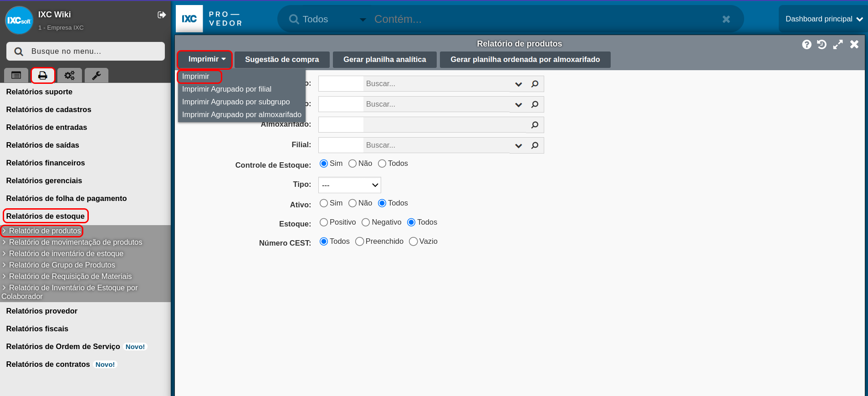The image size is (868, 396).
Task: Select Todos for Número CEST
Action: pyautogui.click(x=324, y=242)
